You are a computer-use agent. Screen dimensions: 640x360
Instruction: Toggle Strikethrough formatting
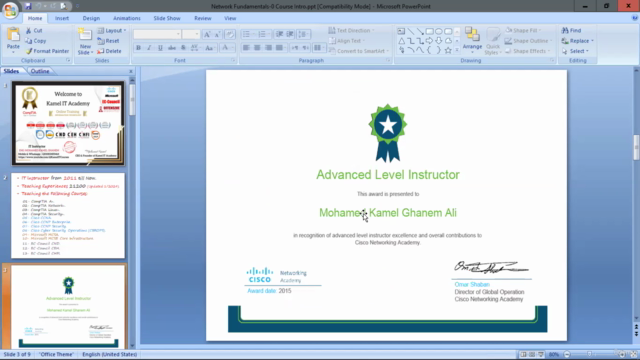(x=172, y=48)
